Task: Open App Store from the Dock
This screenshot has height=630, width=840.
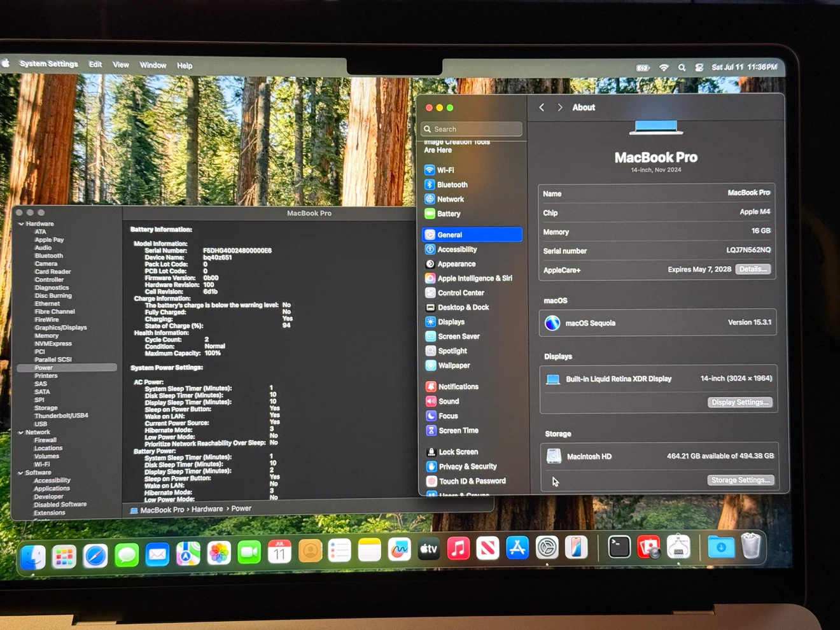Action: (x=517, y=547)
